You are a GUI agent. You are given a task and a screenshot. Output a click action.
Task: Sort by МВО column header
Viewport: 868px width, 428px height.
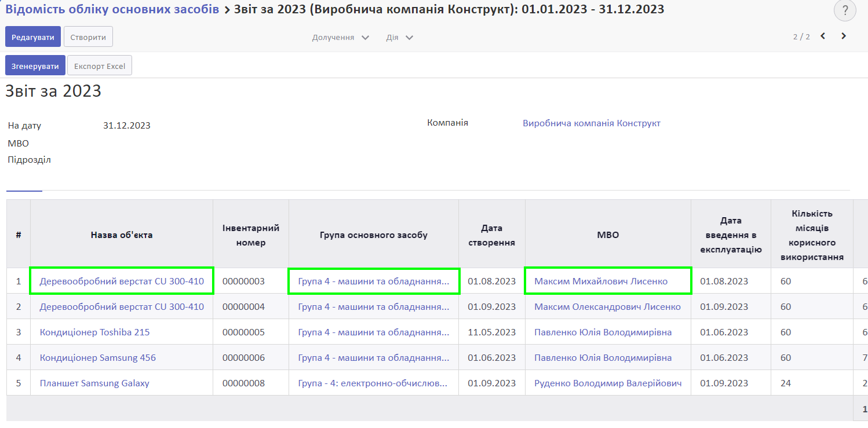click(608, 235)
